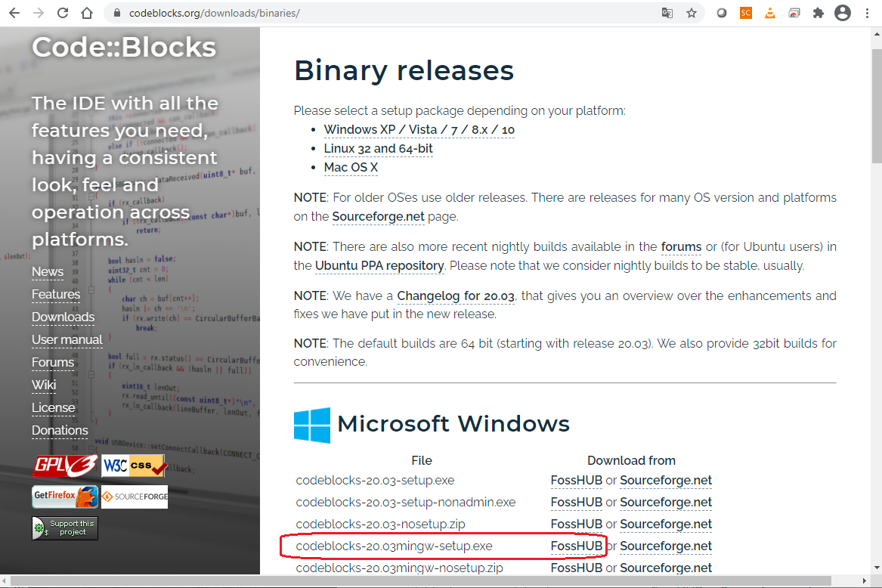Open the Downloads item in the sidebar

click(63, 317)
